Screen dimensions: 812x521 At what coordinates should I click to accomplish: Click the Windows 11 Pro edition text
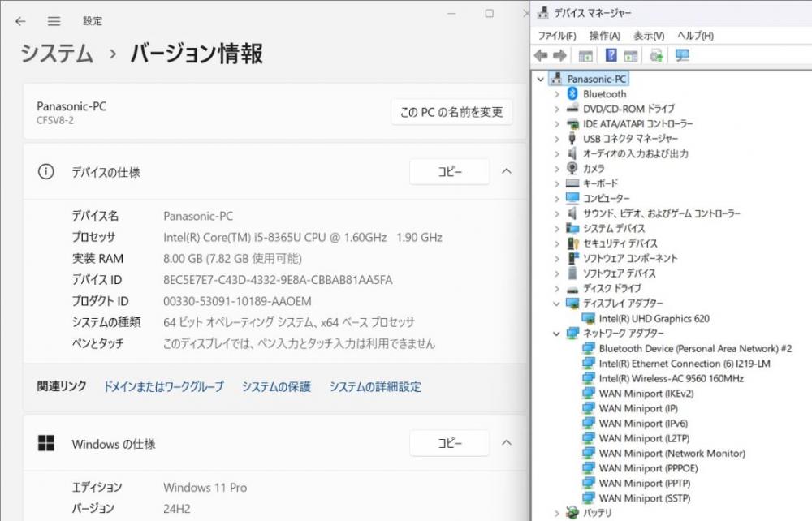coord(205,488)
